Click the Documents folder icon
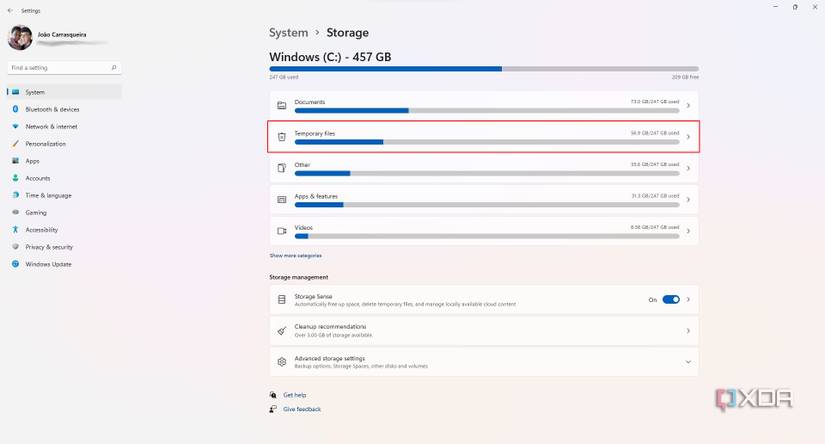This screenshot has height=444, width=825. [282, 106]
